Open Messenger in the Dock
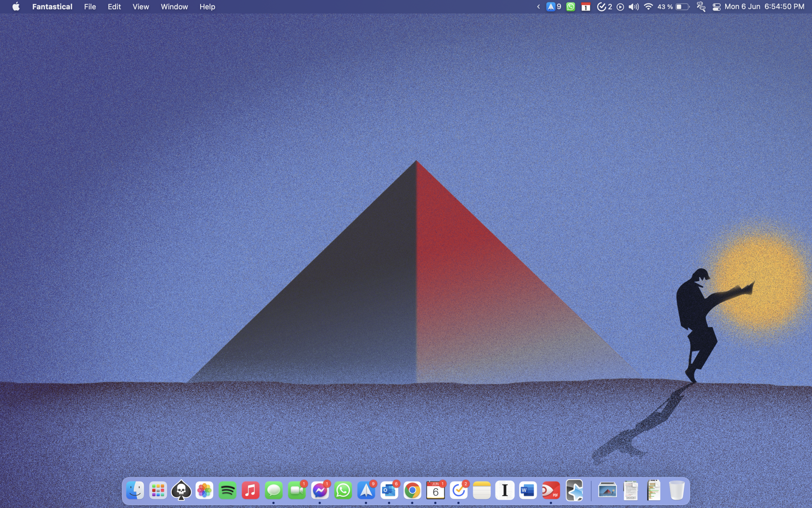This screenshot has height=508, width=812. [x=320, y=491]
